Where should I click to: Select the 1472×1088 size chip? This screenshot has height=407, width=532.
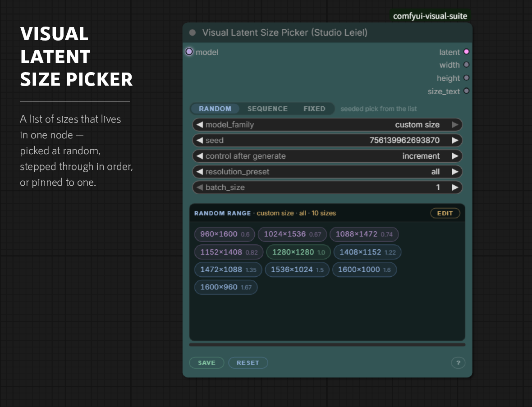228,270
